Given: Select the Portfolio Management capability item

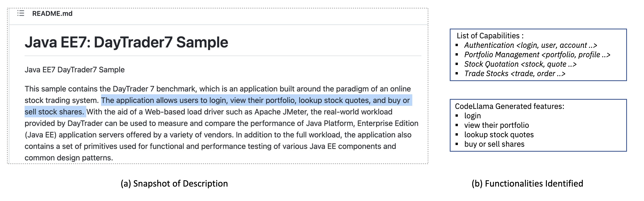Looking at the screenshot, I should point(537,55).
